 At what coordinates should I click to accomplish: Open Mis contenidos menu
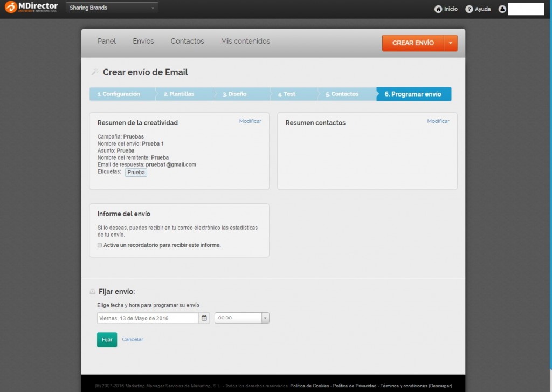(x=245, y=41)
